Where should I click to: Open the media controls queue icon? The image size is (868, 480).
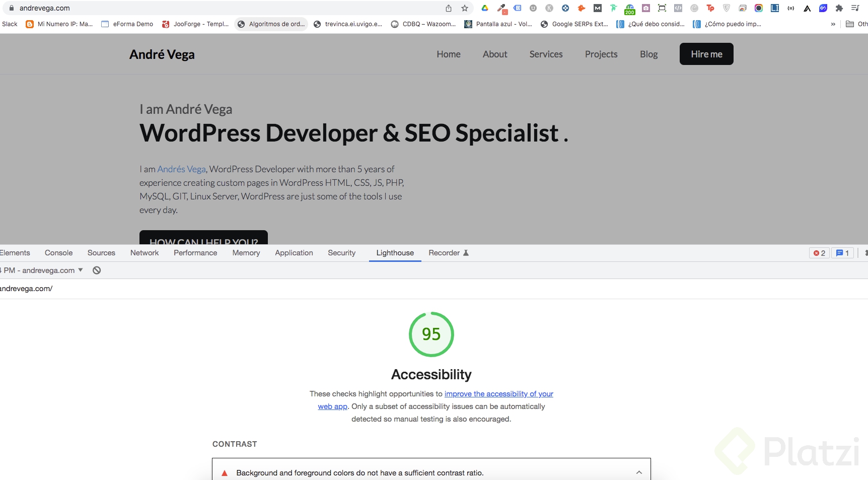(855, 8)
